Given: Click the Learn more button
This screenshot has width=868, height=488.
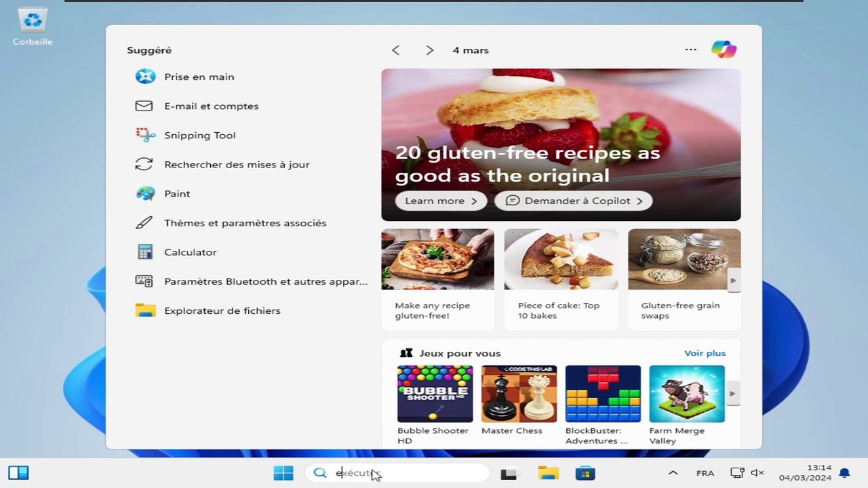Looking at the screenshot, I should tap(441, 201).
